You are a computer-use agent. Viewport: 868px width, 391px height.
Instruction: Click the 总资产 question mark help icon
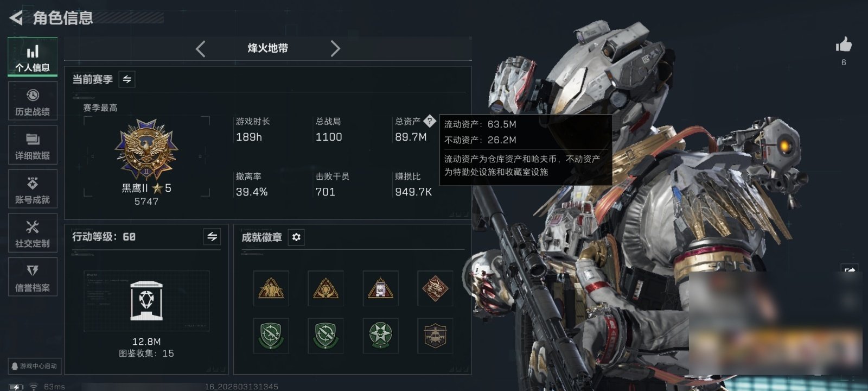[x=430, y=121]
